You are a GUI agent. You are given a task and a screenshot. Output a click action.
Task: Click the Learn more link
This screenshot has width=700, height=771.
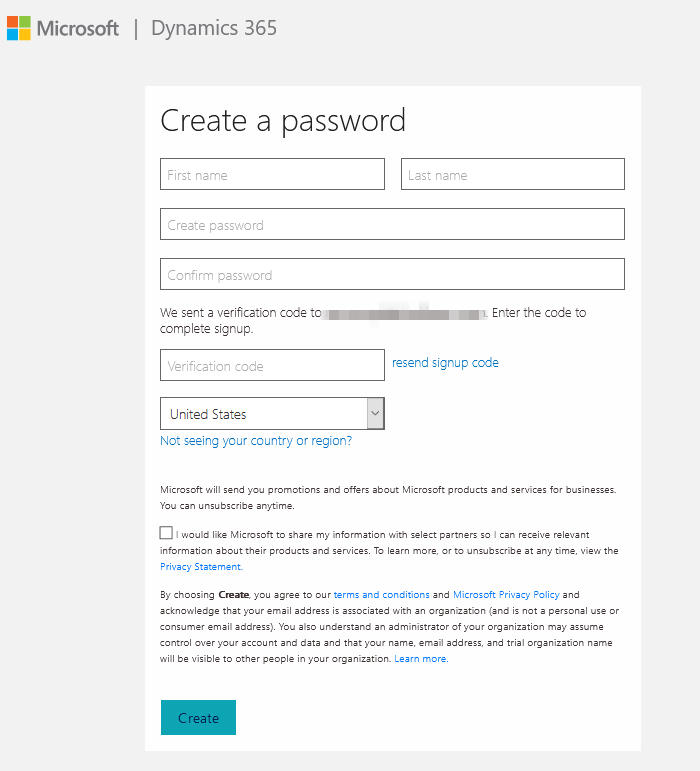tap(421, 658)
